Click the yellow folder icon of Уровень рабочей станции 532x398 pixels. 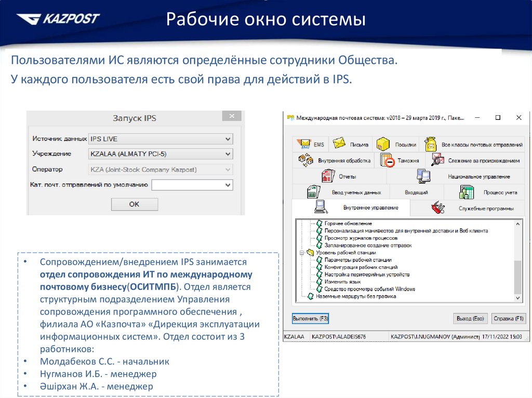pyautogui.click(x=310, y=253)
